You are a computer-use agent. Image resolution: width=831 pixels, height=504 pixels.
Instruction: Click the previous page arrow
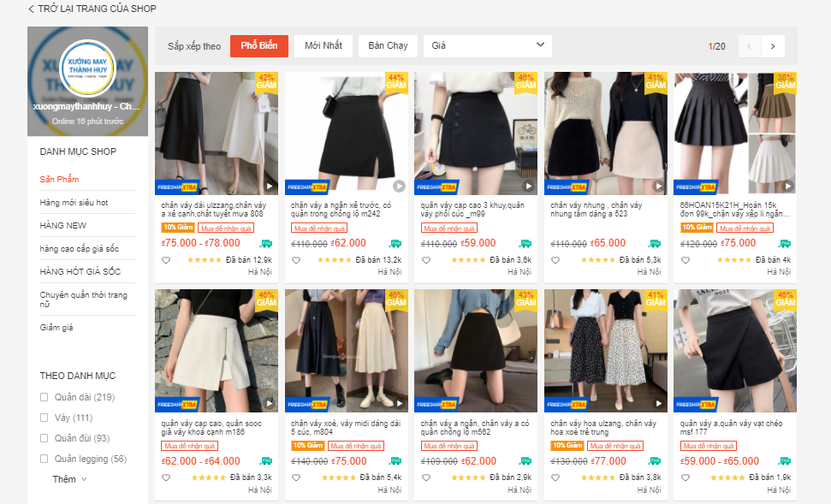point(748,45)
